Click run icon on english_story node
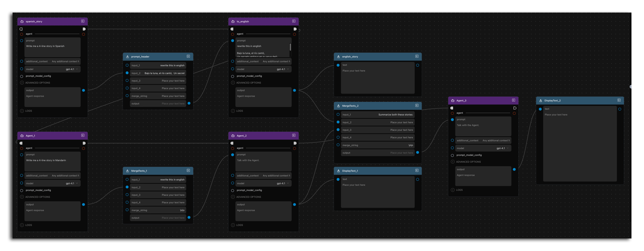This screenshot has width=644, height=251. 417,56
